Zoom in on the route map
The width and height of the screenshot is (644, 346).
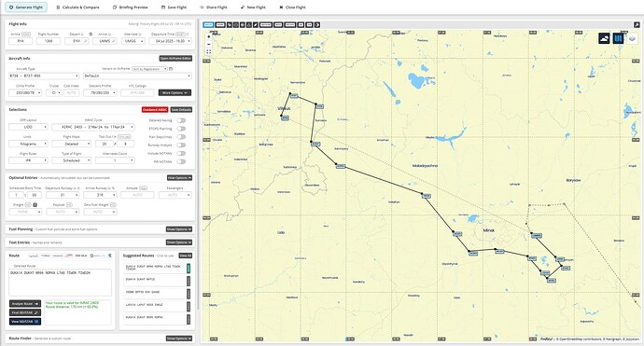pyautogui.click(x=209, y=37)
